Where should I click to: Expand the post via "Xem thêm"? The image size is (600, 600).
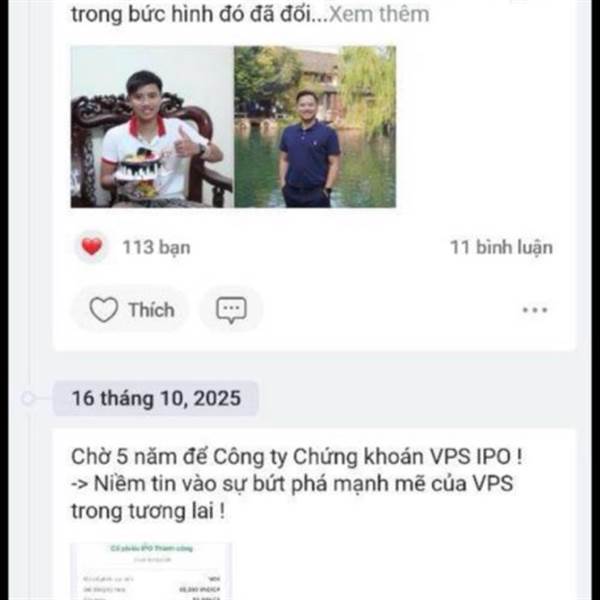point(379,15)
